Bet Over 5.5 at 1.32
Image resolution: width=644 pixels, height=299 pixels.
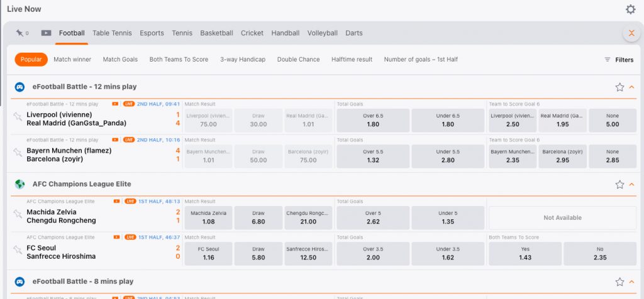click(x=373, y=156)
